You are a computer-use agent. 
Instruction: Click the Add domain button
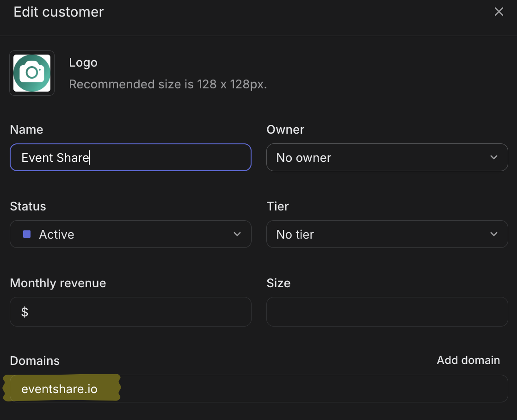(x=468, y=360)
